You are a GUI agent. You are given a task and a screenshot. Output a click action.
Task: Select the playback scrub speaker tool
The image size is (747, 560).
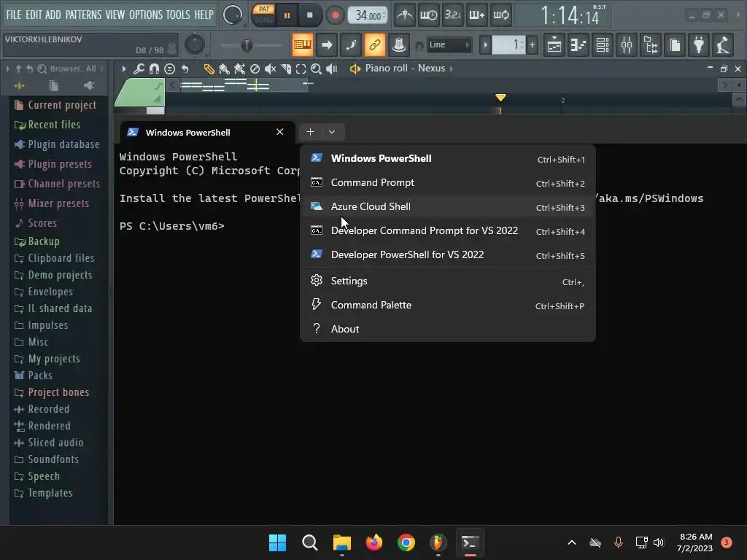pyautogui.click(x=332, y=69)
